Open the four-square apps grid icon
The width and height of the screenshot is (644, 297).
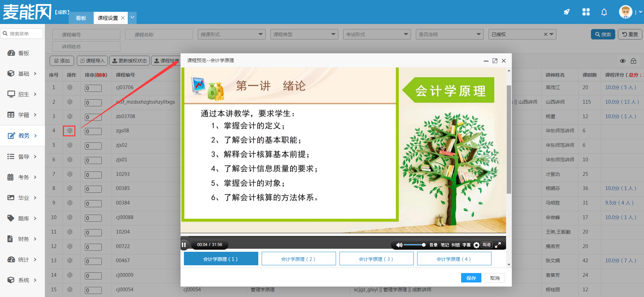click(586, 12)
